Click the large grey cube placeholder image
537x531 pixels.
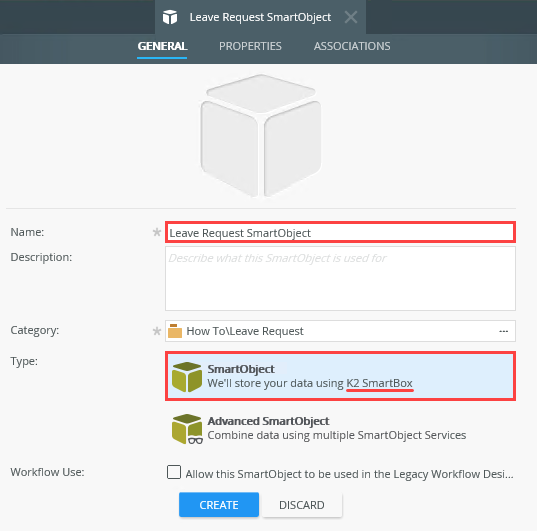[261, 136]
